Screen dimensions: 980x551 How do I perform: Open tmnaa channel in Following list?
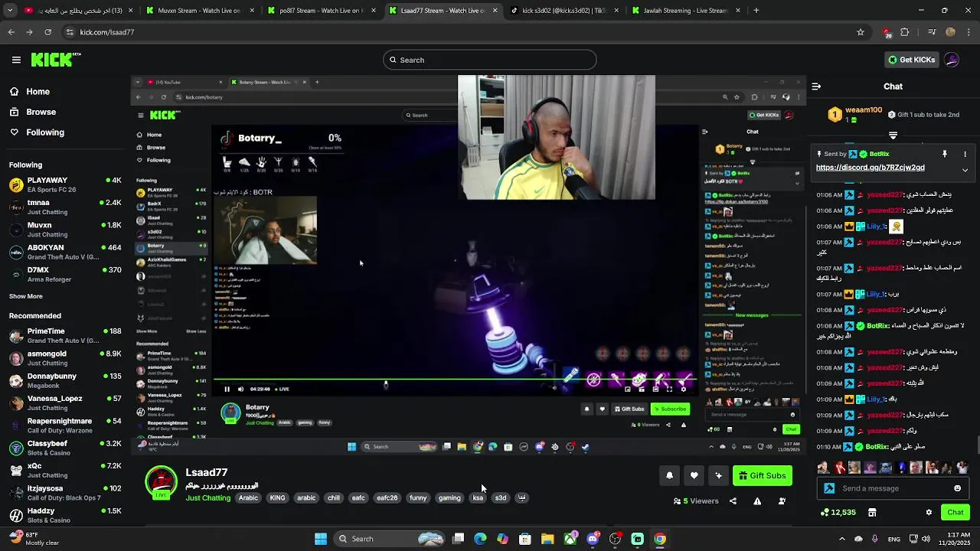[x=65, y=207]
